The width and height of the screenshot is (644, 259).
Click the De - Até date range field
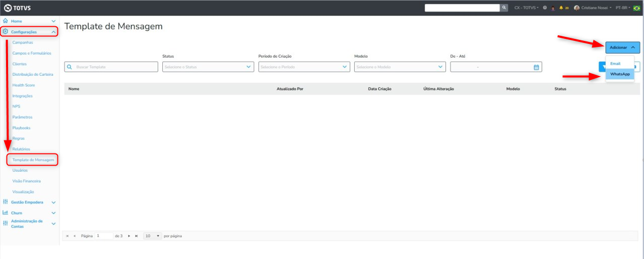(x=496, y=67)
